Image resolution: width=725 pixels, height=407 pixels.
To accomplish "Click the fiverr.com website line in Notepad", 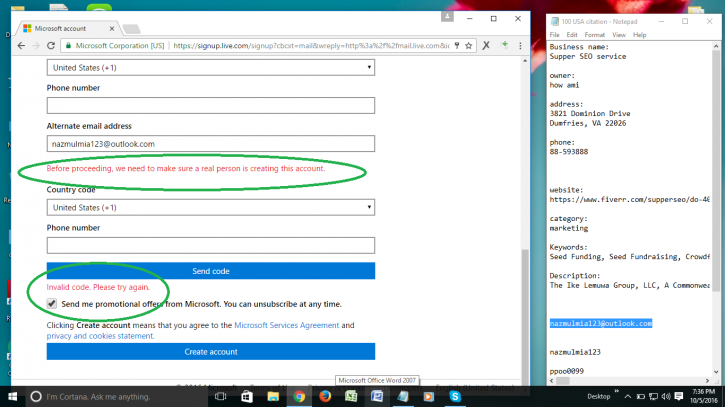I will pos(629,199).
